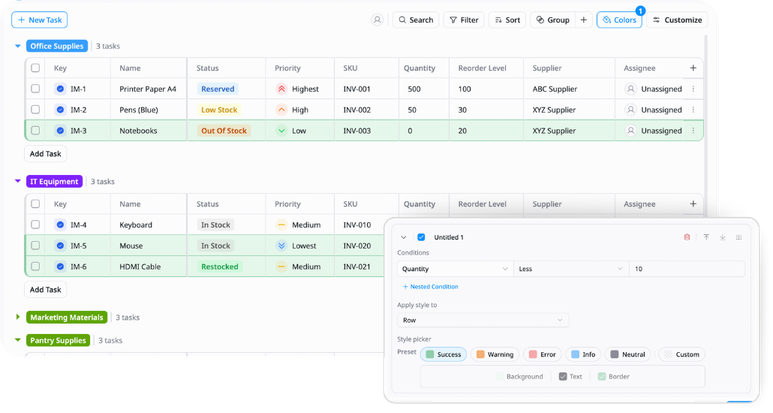The width and height of the screenshot is (773, 413).
Task: Expand the Marketing Materials group
Action: 18,317
